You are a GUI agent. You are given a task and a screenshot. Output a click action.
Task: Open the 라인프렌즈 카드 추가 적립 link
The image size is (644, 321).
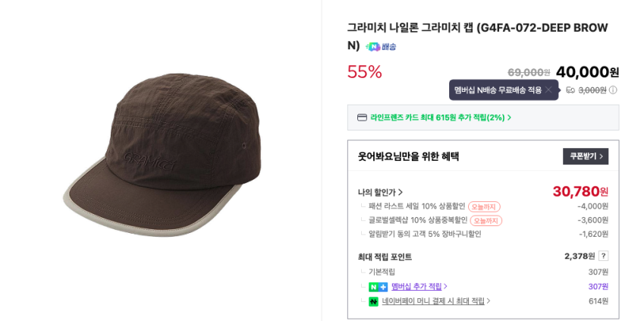tap(440, 118)
